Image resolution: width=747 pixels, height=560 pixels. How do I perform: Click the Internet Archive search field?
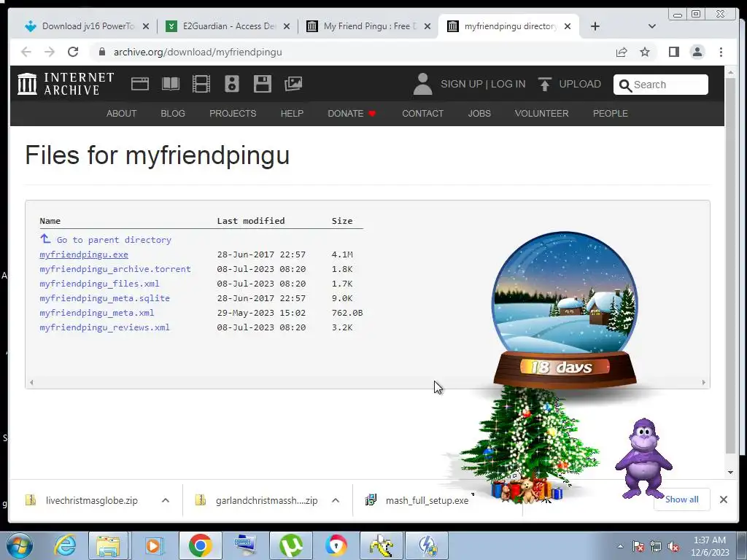tap(661, 85)
